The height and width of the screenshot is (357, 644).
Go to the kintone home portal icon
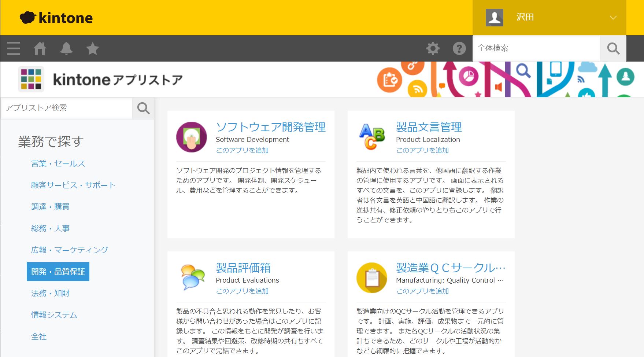[40, 48]
